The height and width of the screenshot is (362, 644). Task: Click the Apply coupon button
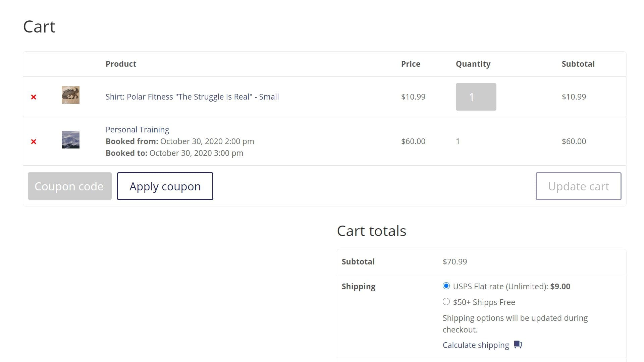[x=165, y=186]
